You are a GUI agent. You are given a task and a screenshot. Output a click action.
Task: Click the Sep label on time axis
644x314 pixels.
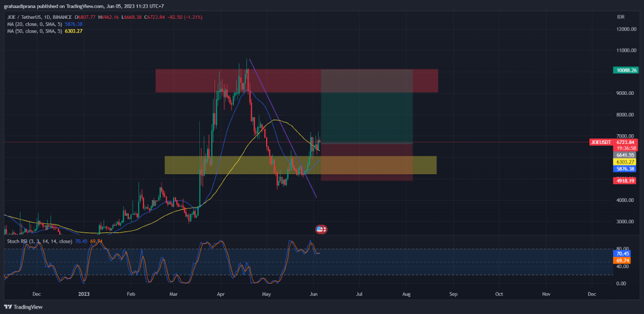point(453,294)
